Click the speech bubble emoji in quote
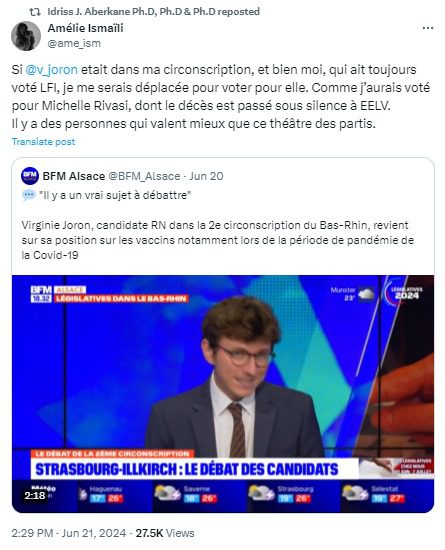This screenshot has height=550, width=445. [29, 195]
